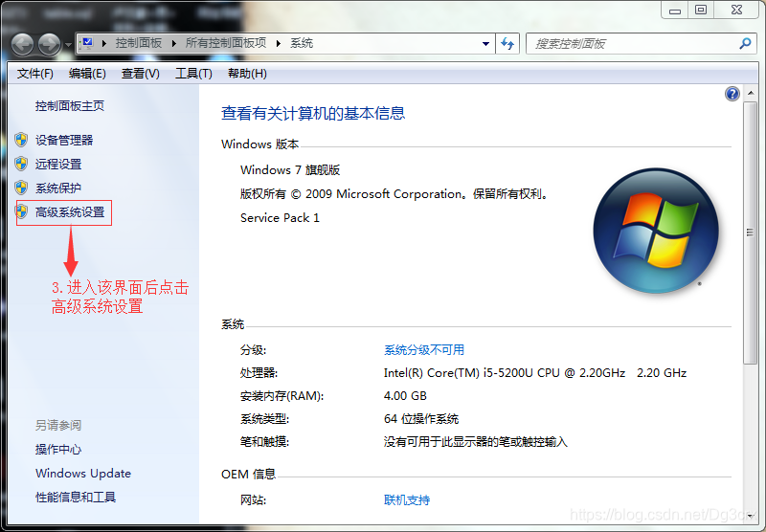
Task: Open 高级系统设置 link
Action: coord(70,212)
